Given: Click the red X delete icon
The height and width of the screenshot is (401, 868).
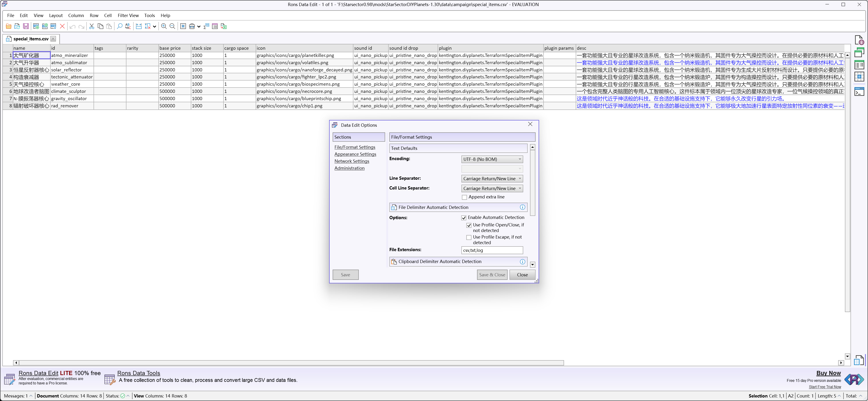Looking at the screenshot, I should (x=62, y=26).
